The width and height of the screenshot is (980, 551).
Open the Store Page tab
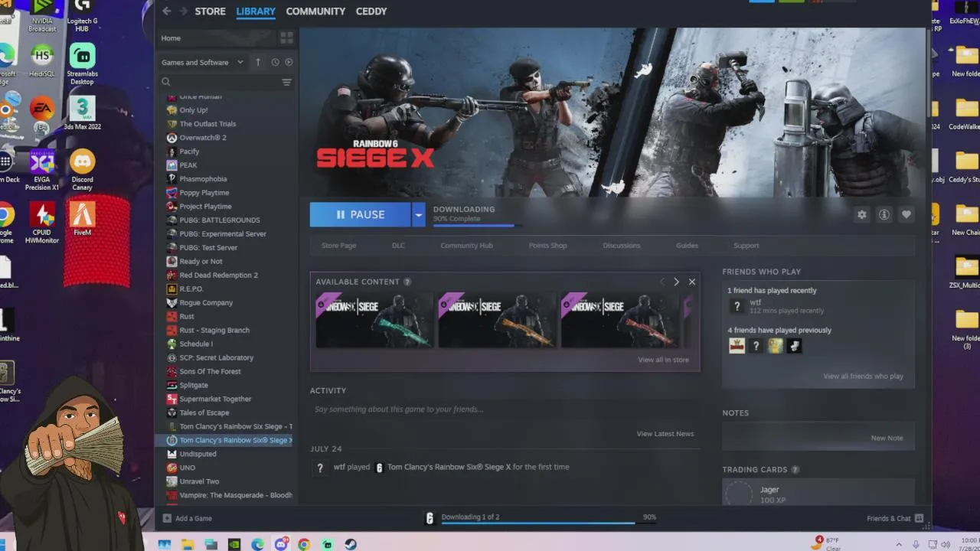click(338, 246)
